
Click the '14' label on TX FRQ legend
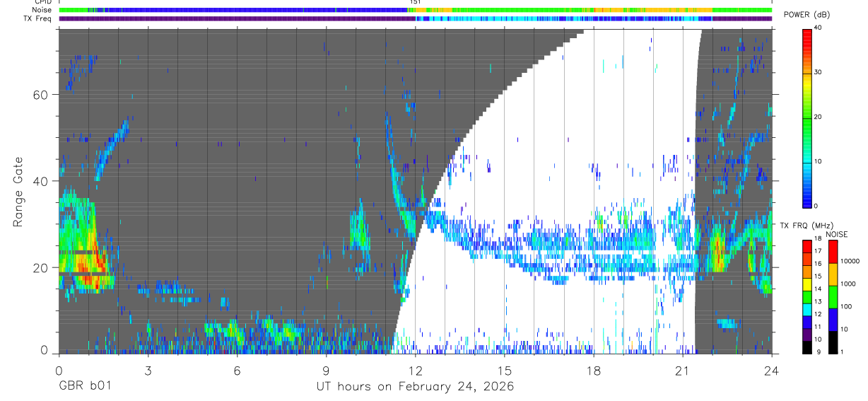(818, 289)
